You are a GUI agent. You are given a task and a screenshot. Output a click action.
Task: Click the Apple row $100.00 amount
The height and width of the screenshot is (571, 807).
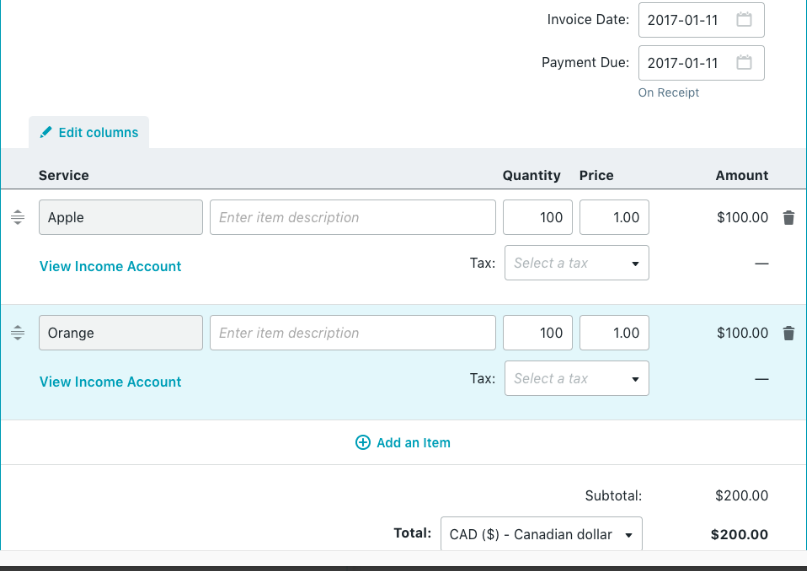point(742,217)
